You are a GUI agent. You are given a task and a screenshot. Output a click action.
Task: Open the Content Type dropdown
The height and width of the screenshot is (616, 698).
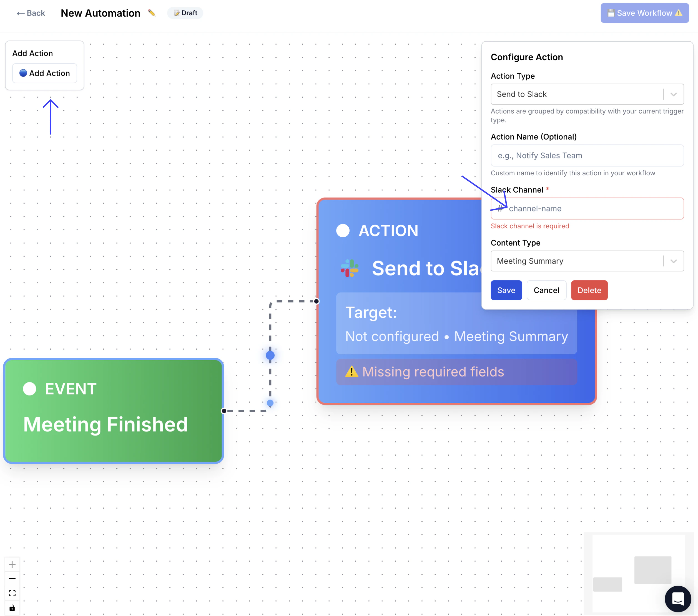pyautogui.click(x=587, y=261)
